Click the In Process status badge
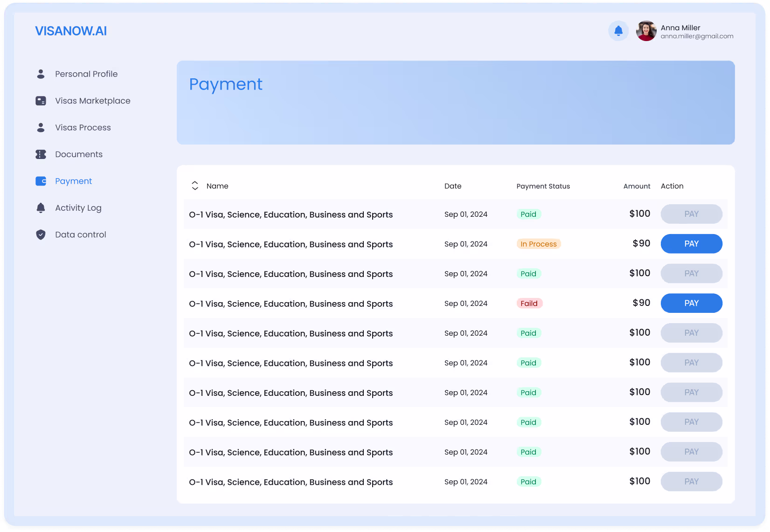The width and height of the screenshot is (770, 532). pyautogui.click(x=539, y=244)
